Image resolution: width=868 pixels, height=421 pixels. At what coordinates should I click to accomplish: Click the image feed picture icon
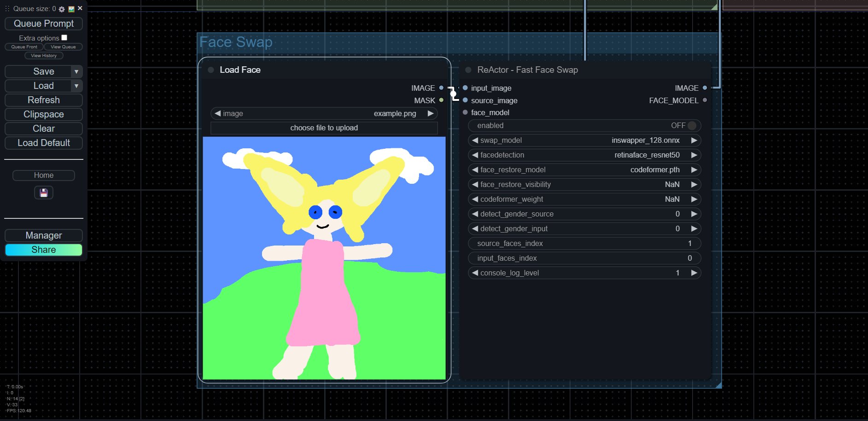pos(71,9)
